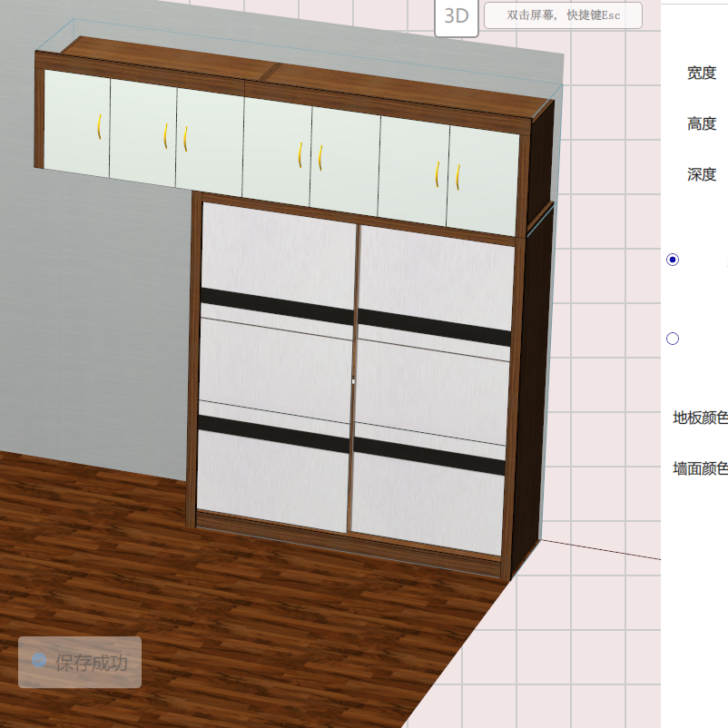Dismiss the 保存成功 save notification
This screenshot has height=728, width=728.
[x=79, y=662]
